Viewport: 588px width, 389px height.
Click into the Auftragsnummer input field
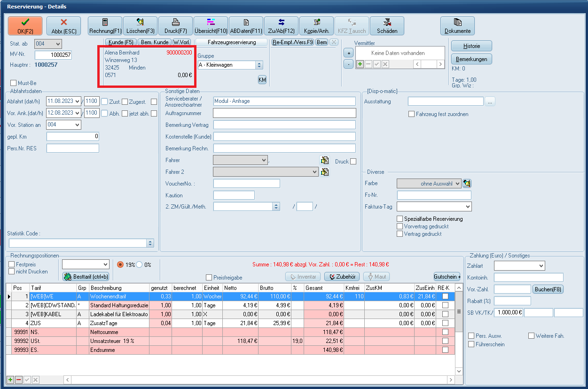(284, 113)
